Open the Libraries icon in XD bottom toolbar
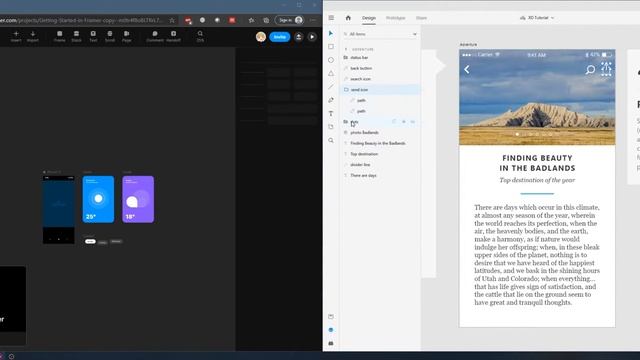This screenshot has width=640, height=360. (x=331, y=316)
